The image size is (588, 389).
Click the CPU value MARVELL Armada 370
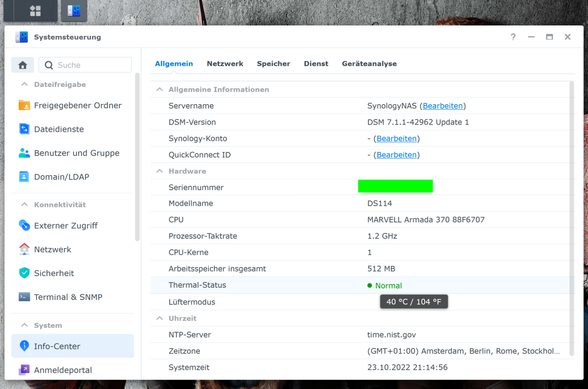426,220
